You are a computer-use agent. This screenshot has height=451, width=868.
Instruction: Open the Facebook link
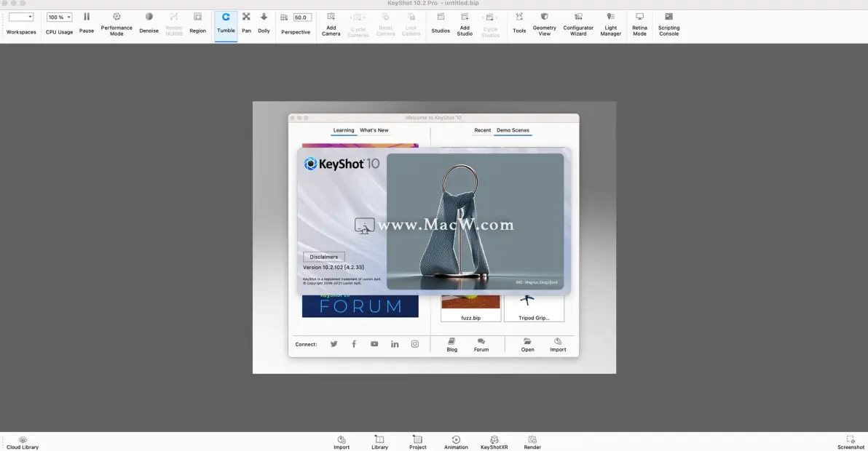tap(354, 344)
